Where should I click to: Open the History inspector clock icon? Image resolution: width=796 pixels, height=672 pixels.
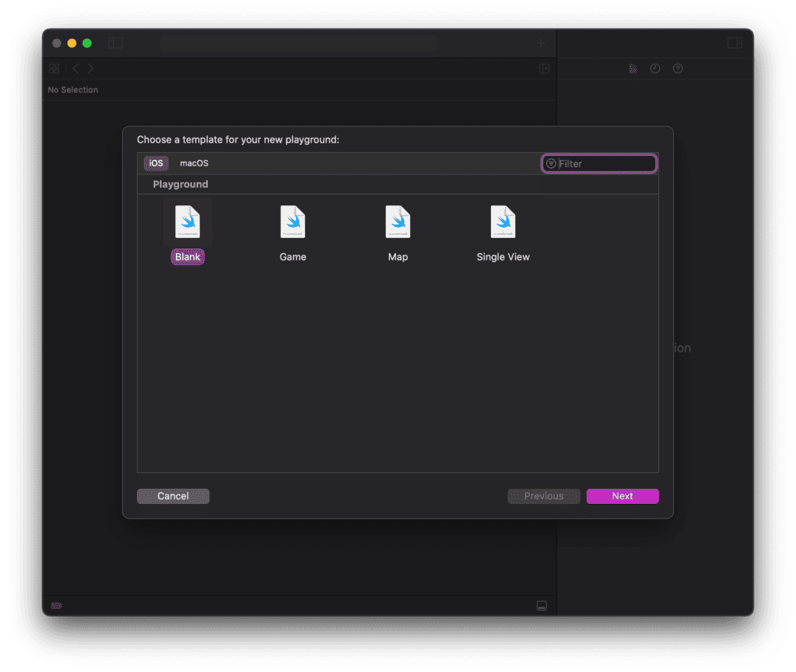coord(655,68)
